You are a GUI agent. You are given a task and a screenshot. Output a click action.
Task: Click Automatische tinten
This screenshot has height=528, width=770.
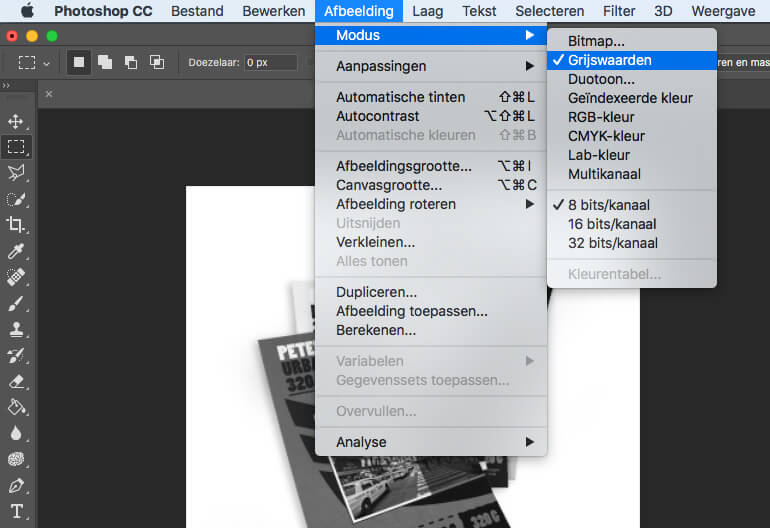point(431,97)
